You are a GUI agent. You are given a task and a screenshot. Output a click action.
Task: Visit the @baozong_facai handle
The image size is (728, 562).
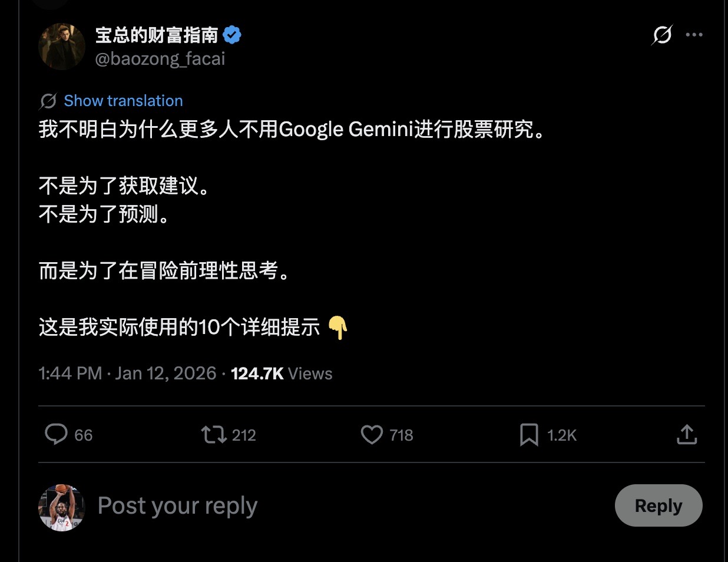tap(160, 59)
